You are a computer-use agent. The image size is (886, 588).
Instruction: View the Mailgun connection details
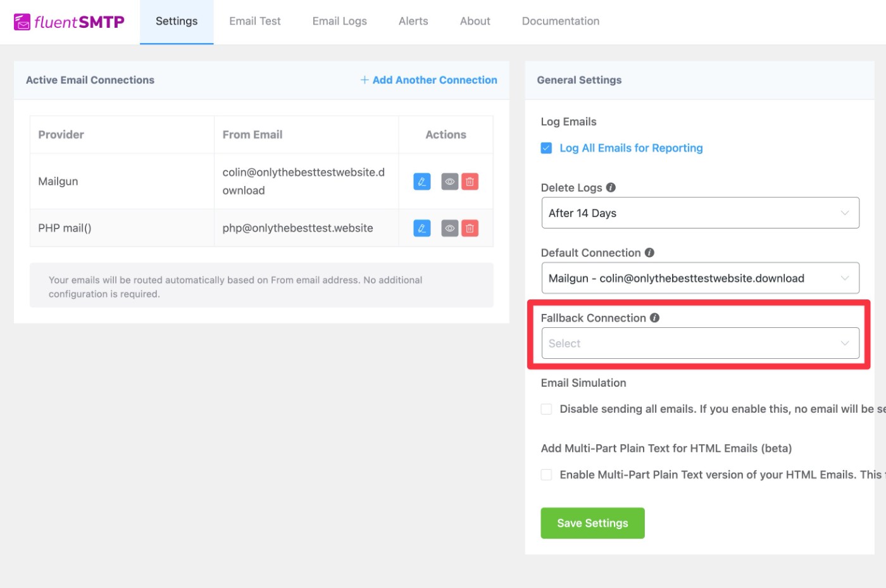click(449, 182)
